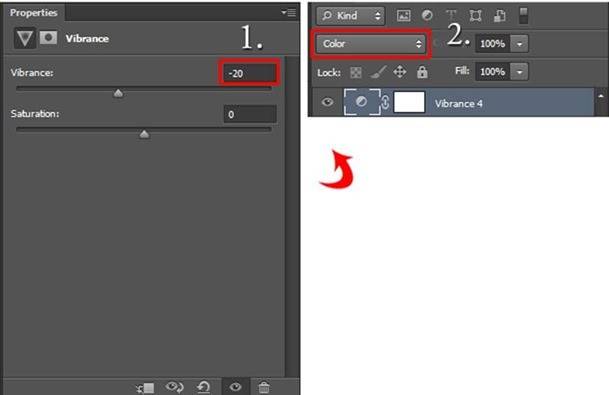Click the layers panel scroll up arrow
The image size is (609, 395).
(601, 96)
